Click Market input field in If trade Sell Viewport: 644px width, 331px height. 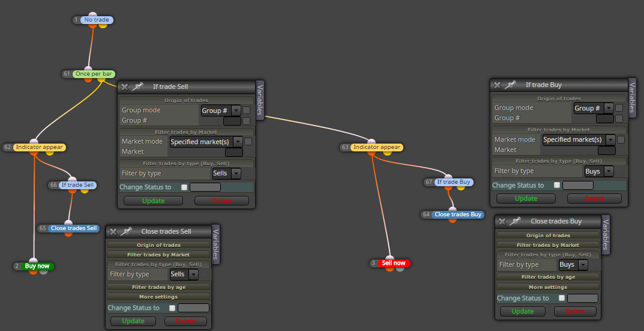coord(234,152)
